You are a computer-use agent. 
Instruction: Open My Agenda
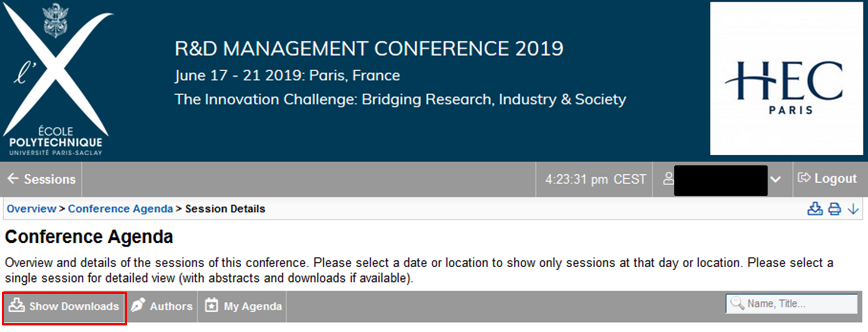point(244,306)
